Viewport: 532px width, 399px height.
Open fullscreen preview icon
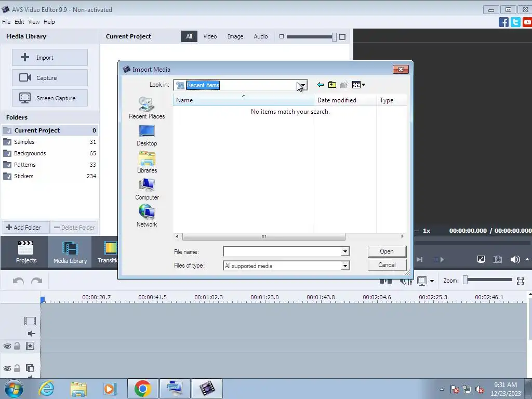[481, 260]
